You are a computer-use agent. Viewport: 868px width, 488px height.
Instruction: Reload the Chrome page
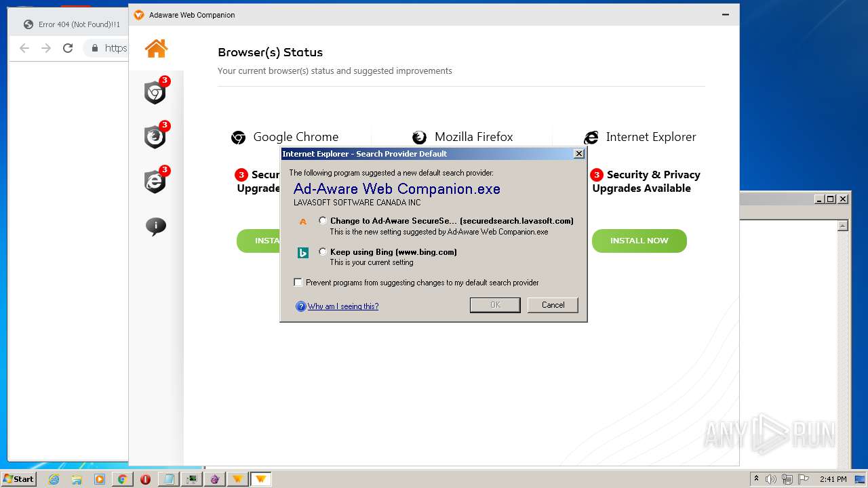tap(68, 48)
